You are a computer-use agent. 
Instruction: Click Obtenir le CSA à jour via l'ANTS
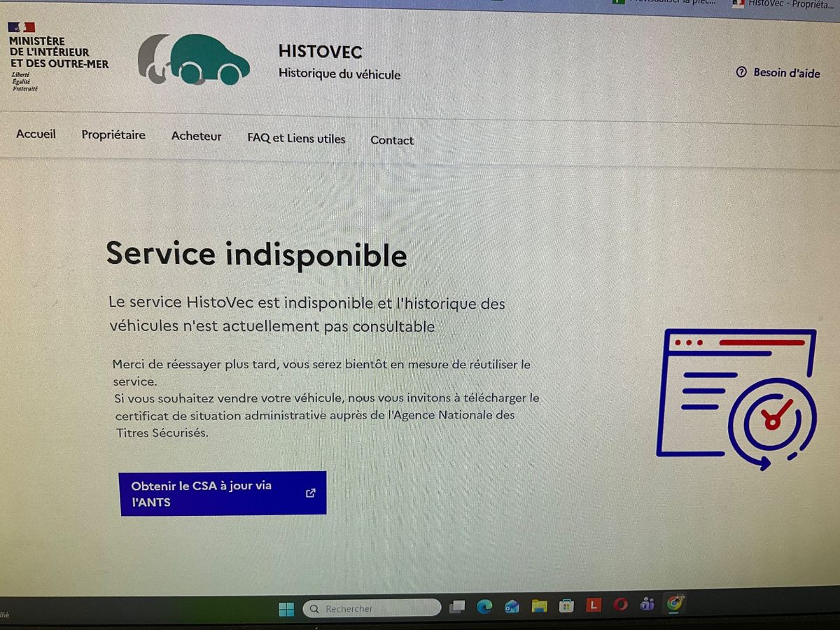point(223,493)
